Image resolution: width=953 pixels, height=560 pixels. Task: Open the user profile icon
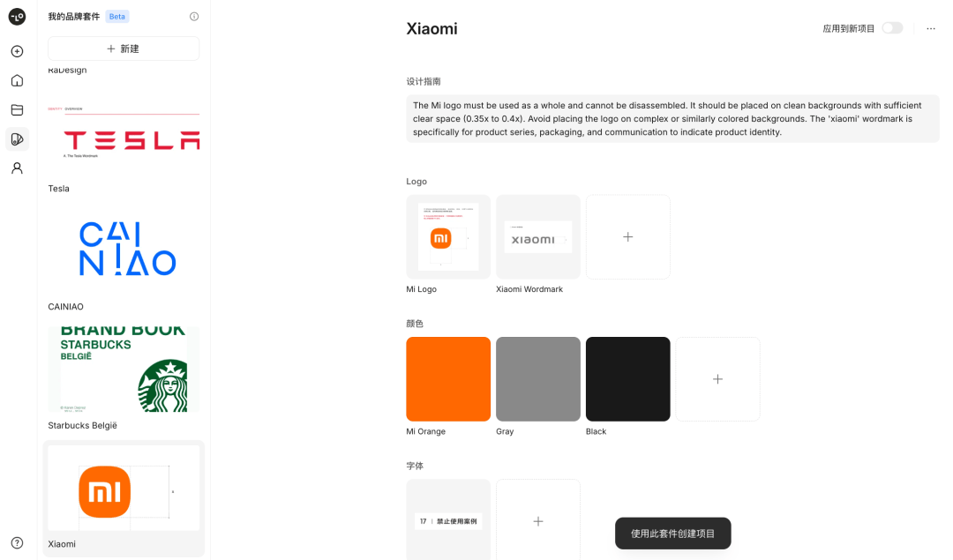(17, 168)
